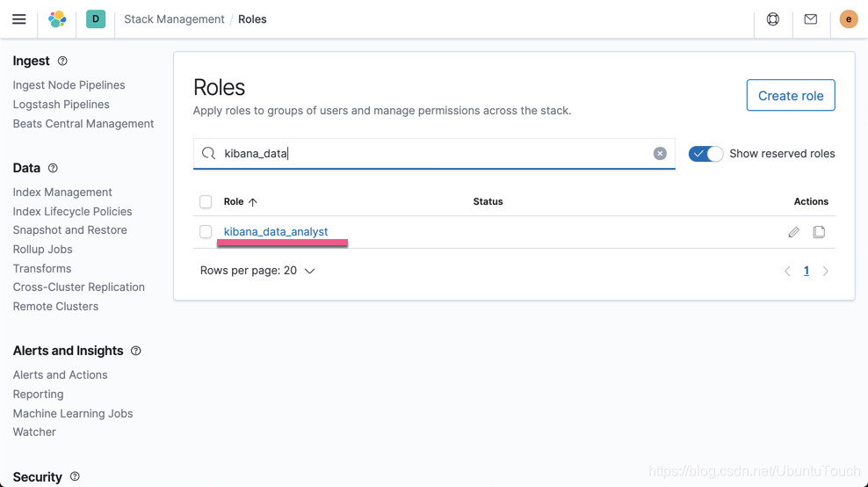Open Index Lifecycle Policies

pos(73,212)
